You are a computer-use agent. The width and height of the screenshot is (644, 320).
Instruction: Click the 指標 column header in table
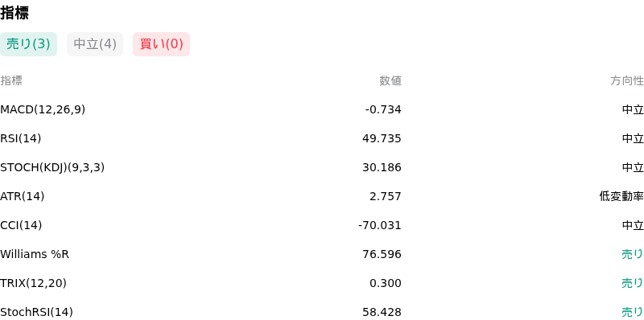coord(11,81)
